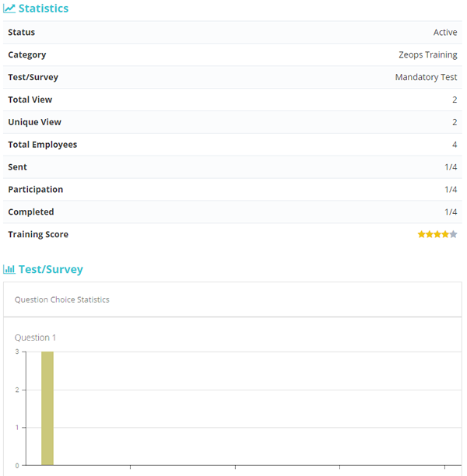Click the Active status value
Image resolution: width=467 pixels, height=476 pixels.
coord(445,33)
